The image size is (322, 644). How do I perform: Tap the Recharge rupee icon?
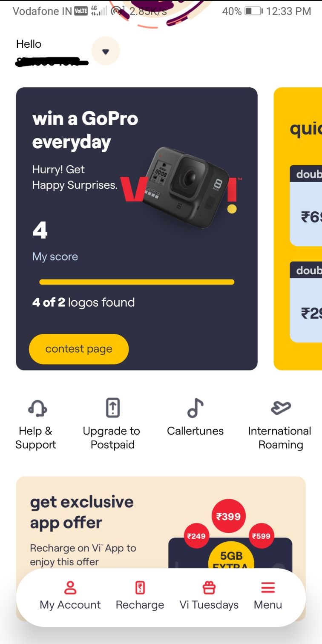tap(140, 588)
